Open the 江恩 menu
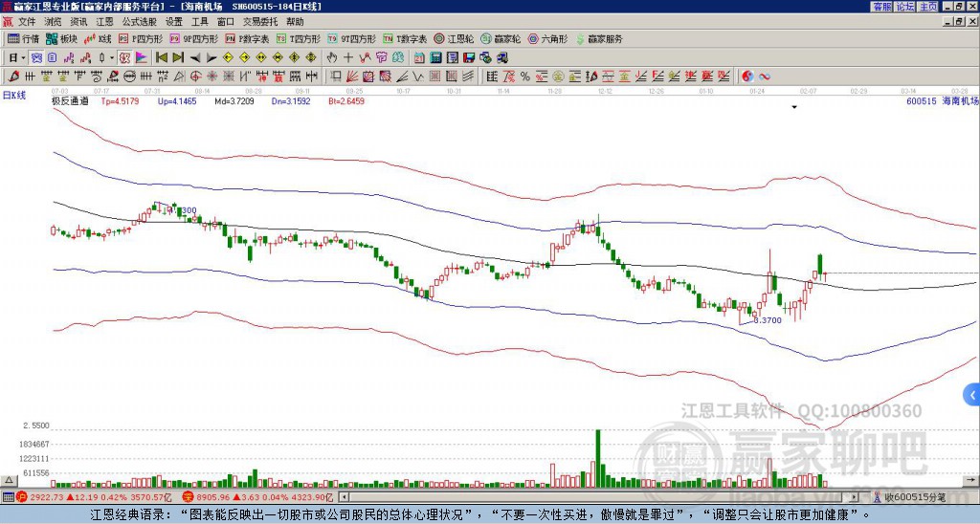The height and width of the screenshot is (524, 980). click(x=104, y=22)
